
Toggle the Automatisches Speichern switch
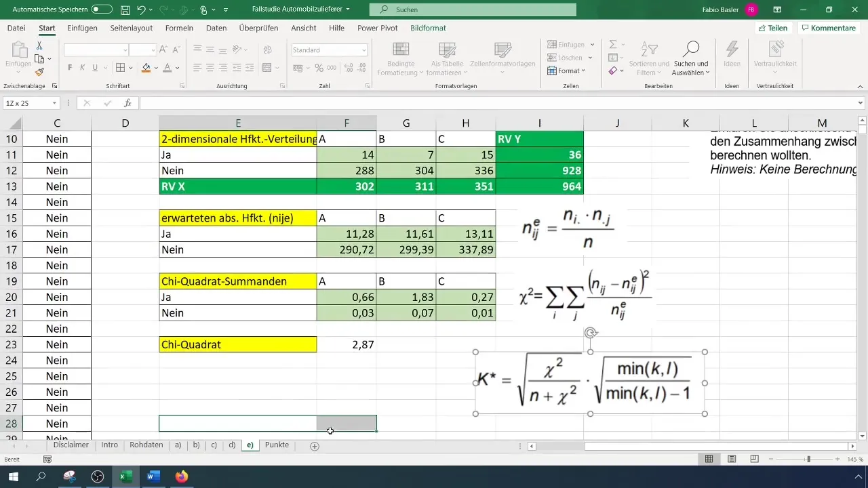pyautogui.click(x=102, y=9)
